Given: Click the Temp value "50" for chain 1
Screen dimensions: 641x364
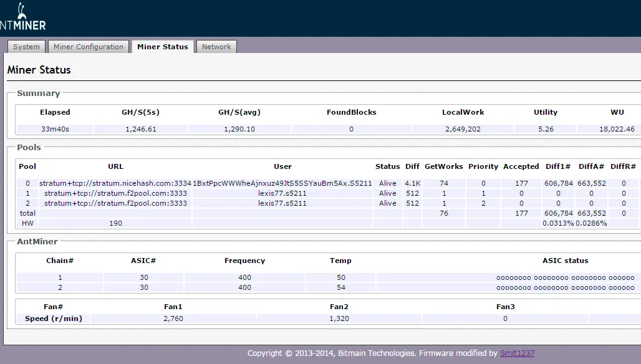Looking at the screenshot, I should (341, 277).
